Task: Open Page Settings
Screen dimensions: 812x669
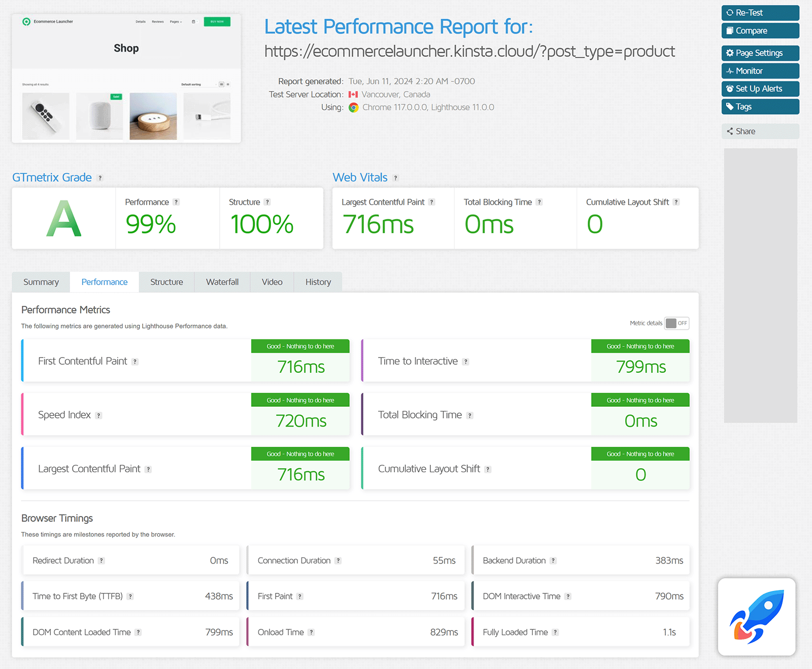Action: coord(760,53)
